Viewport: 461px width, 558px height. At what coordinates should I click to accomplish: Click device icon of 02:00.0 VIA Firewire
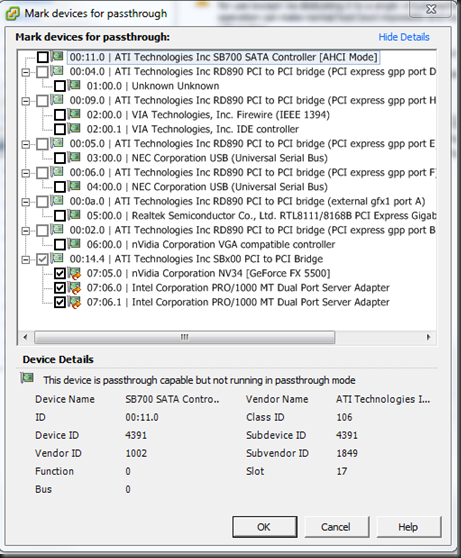click(74, 114)
